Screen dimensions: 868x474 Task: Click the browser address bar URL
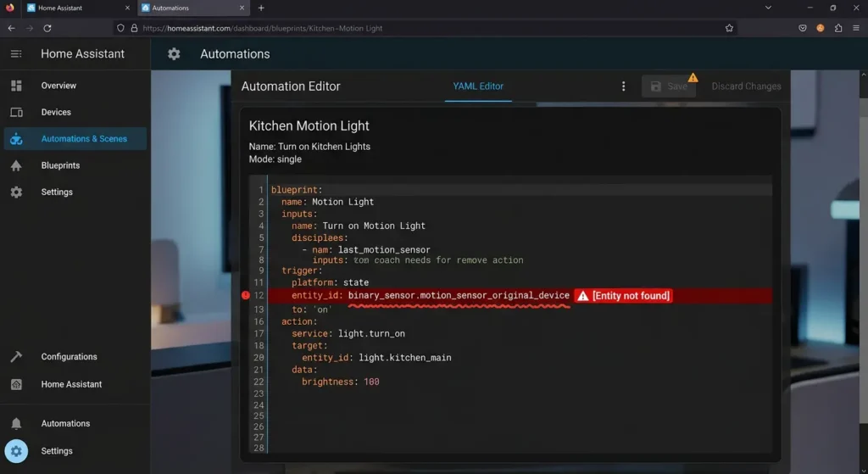point(263,28)
